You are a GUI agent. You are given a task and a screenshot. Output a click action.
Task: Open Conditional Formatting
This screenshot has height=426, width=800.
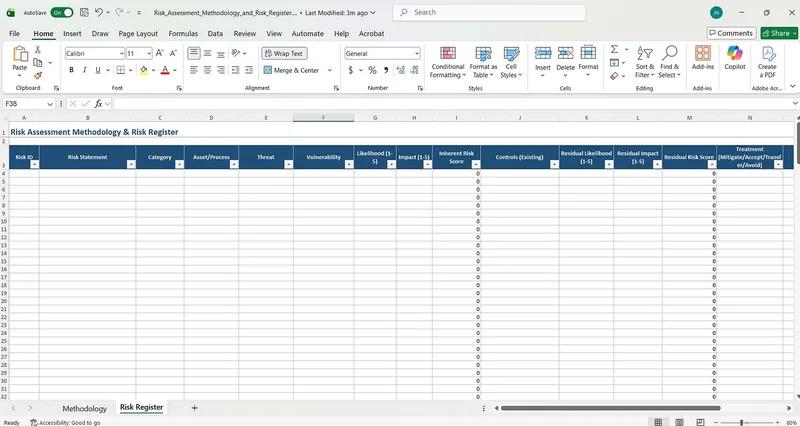coord(447,62)
